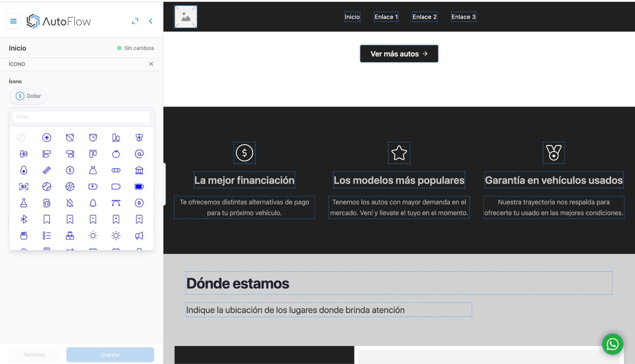Collapse the sidebar with the left chevron
Image resolution: width=635 pixels, height=364 pixels.
coord(151,21)
